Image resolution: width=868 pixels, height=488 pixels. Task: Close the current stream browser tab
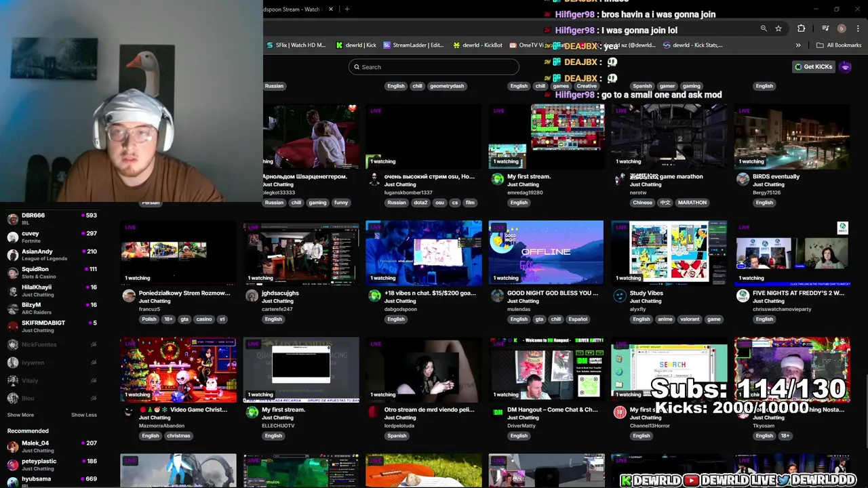331,9
